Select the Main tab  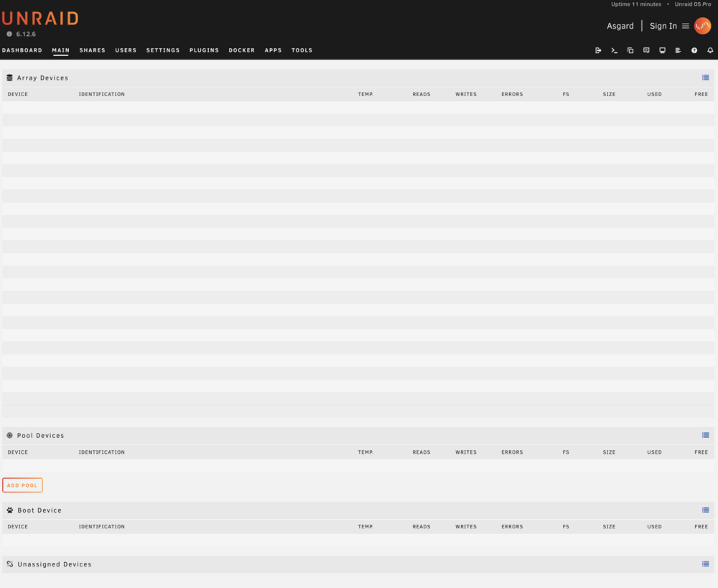click(x=60, y=50)
